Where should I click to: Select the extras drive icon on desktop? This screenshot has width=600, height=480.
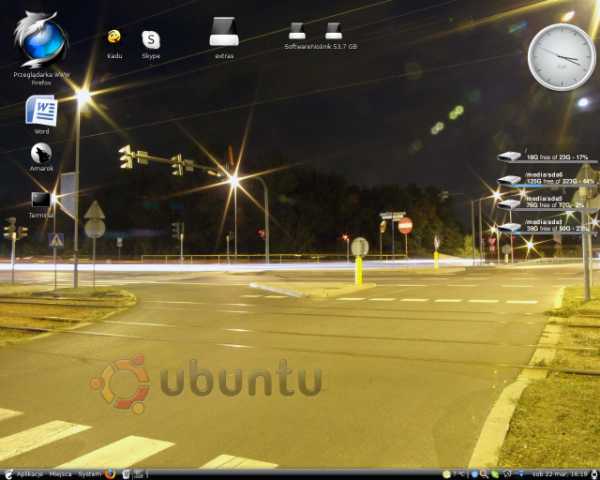point(224,32)
